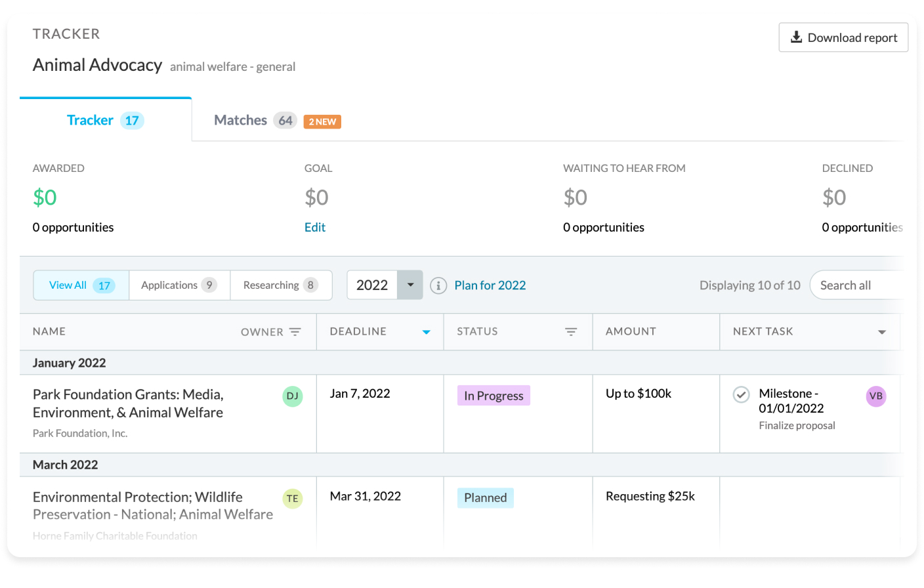924x588 pixels.
Task: Filter by Applications
Action: [179, 285]
